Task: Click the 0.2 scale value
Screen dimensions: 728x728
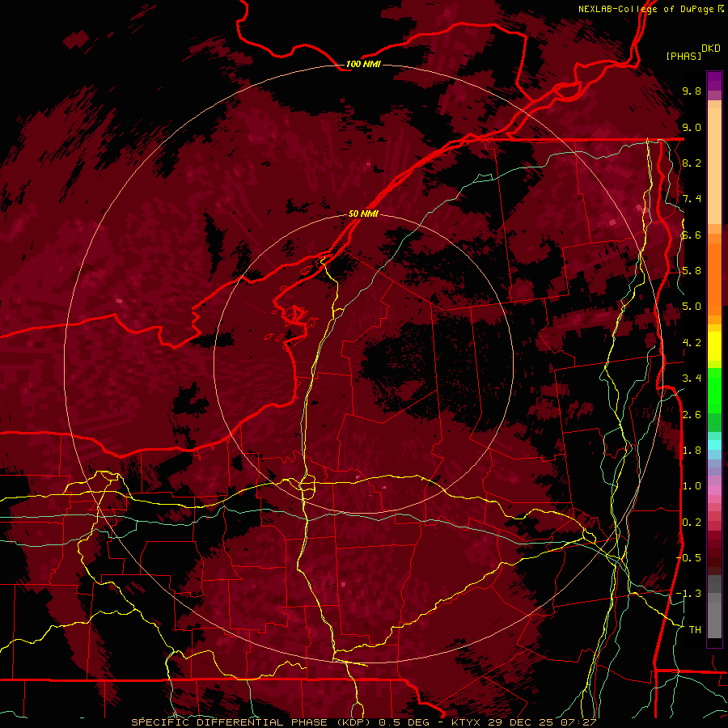Action: coord(692,523)
